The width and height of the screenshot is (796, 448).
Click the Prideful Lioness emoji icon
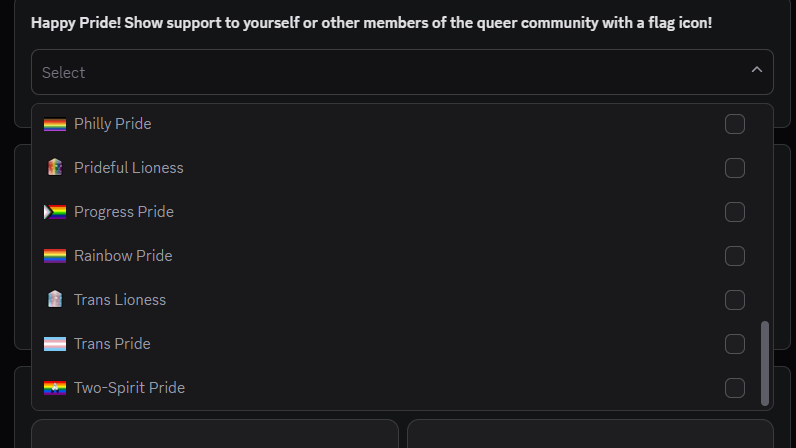click(x=55, y=167)
